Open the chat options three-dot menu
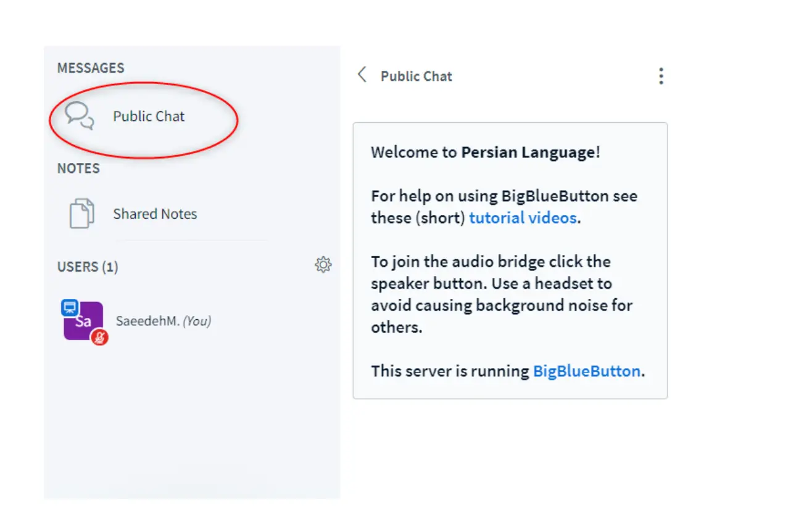Screen dimensions: 812x515 [x=661, y=77]
